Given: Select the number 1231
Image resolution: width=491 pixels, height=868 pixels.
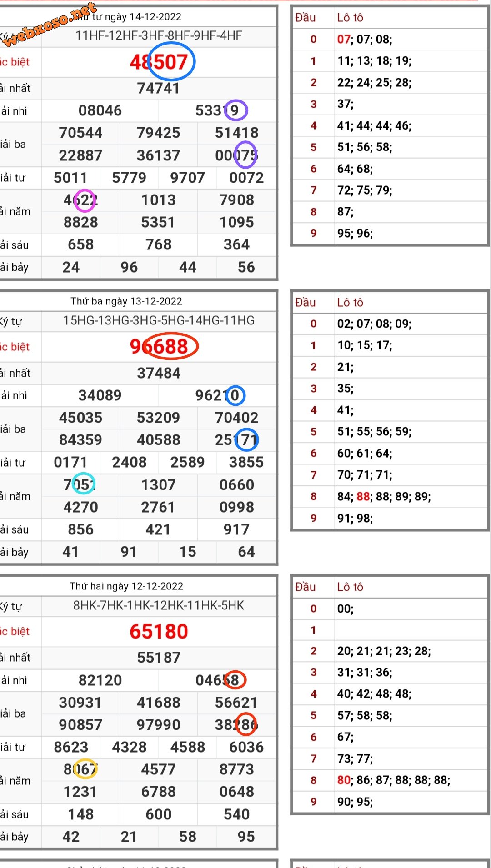Looking at the screenshot, I should (x=80, y=792).
